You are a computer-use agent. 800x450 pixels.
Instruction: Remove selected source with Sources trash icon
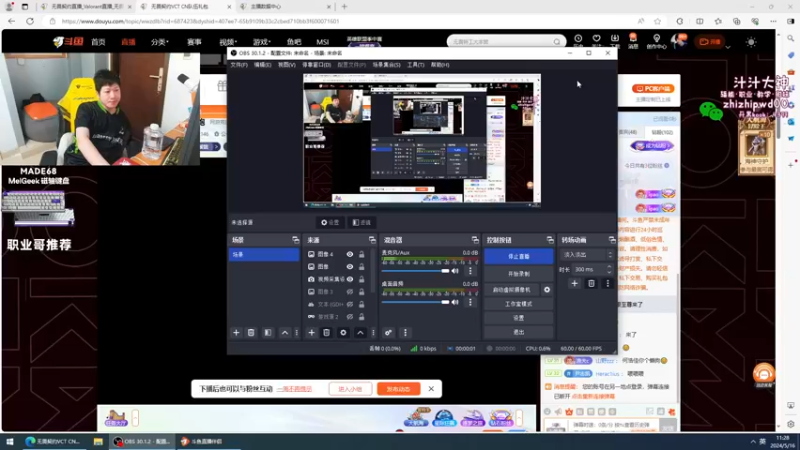[327, 333]
